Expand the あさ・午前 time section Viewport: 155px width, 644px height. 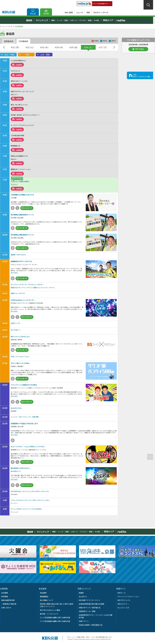point(8,54)
